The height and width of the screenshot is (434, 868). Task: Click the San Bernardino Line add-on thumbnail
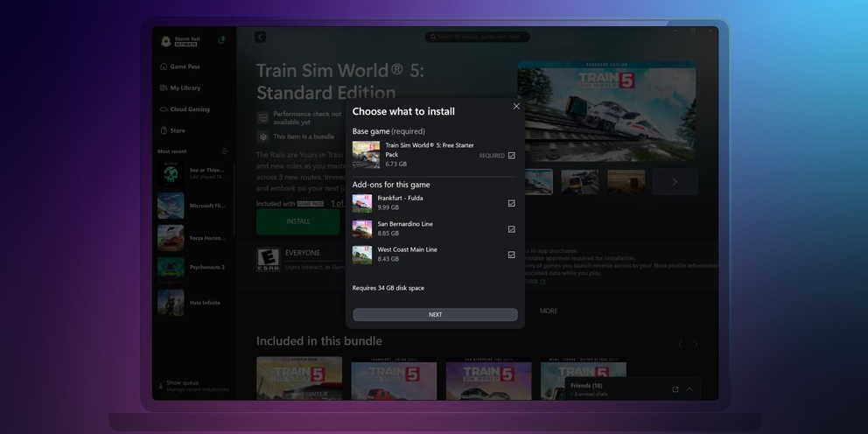[x=362, y=229]
